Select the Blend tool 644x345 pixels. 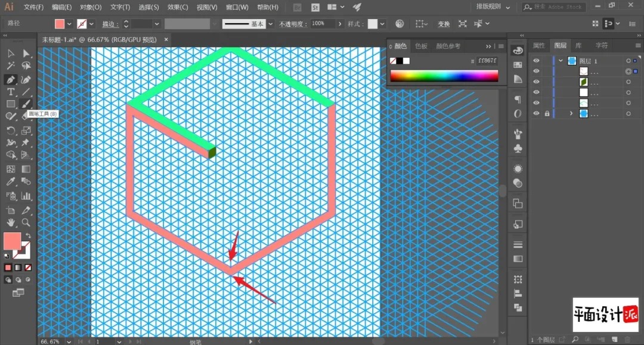point(26,181)
